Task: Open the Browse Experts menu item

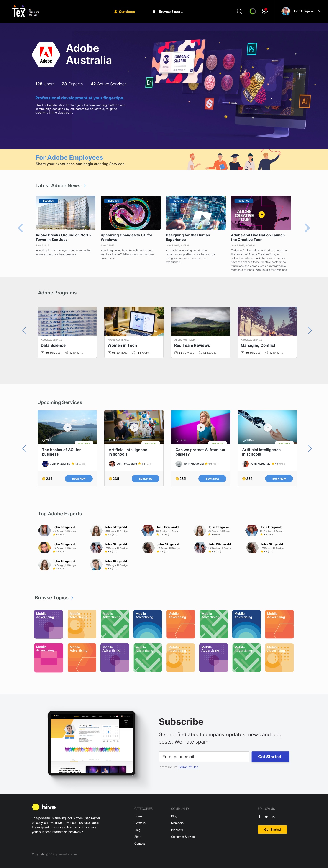Action: 168,11
